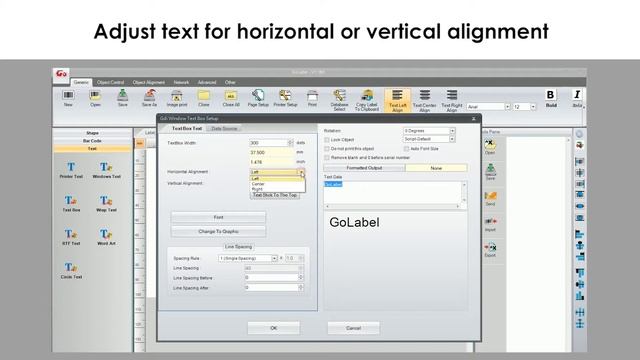Viewport: 640px width, 360px height.
Task: Open the Bar Code category in left panel
Action: [92, 141]
